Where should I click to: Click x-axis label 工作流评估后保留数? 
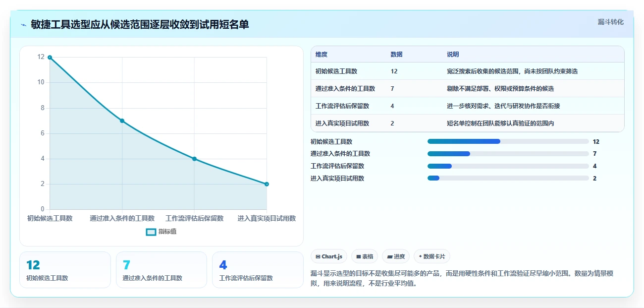click(x=194, y=218)
